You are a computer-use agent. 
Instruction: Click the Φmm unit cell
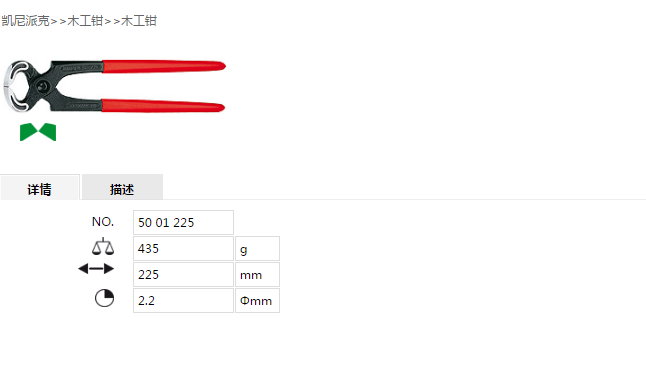tap(257, 300)
